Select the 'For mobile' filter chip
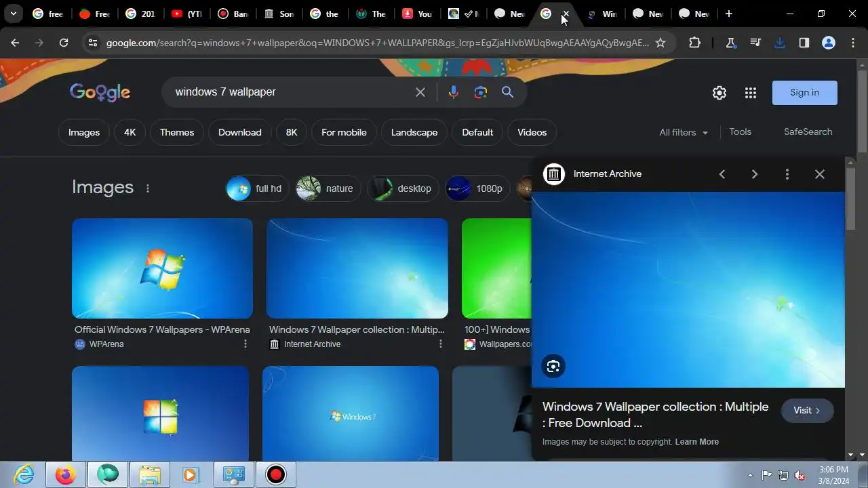This screenshot has width=868, height=488. coord(344,132)
